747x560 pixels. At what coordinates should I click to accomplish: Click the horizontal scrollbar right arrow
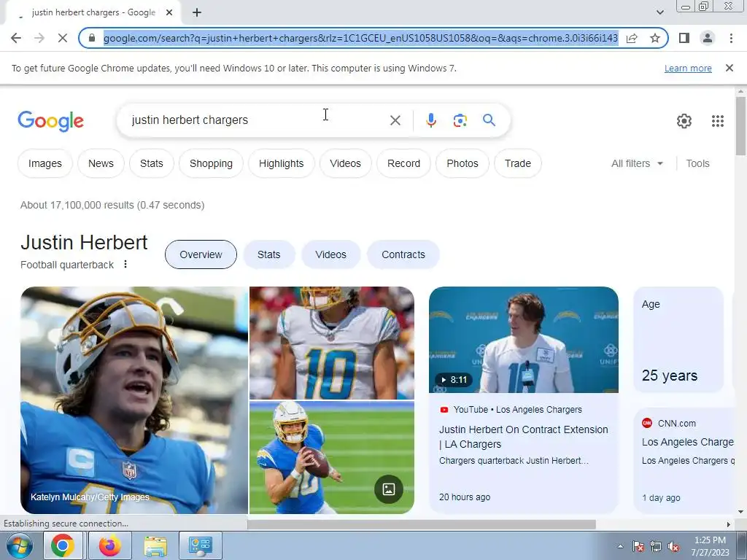[x=729, y=524]
